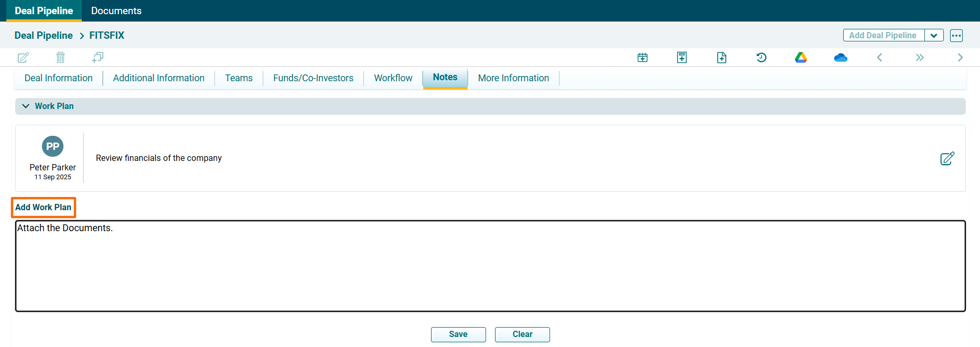Click the Save button
This screenshot has width=980, height=347.
click(458, 334)
